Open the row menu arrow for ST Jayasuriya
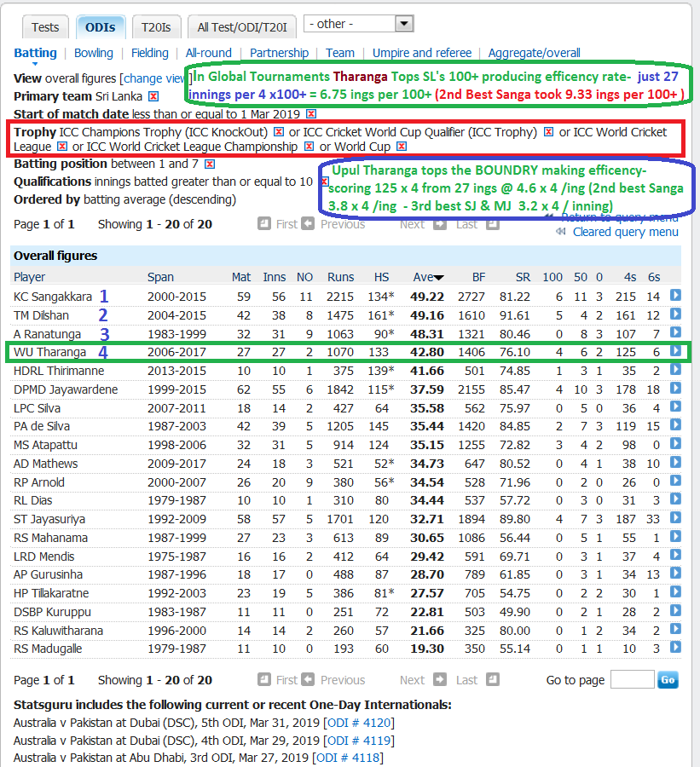The width and height of the screenshot is (700, 767). coord(675,517)
